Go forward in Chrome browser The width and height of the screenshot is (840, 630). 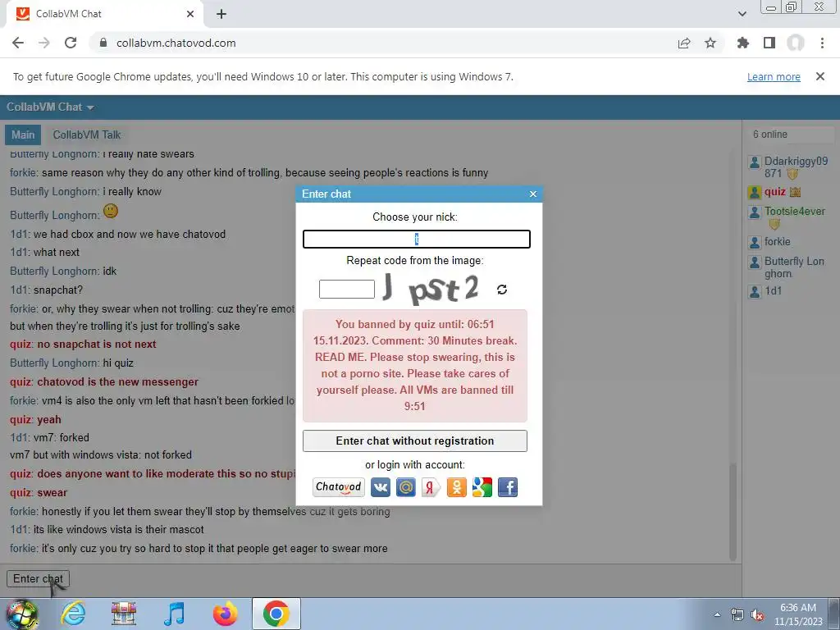pos(44,43)
